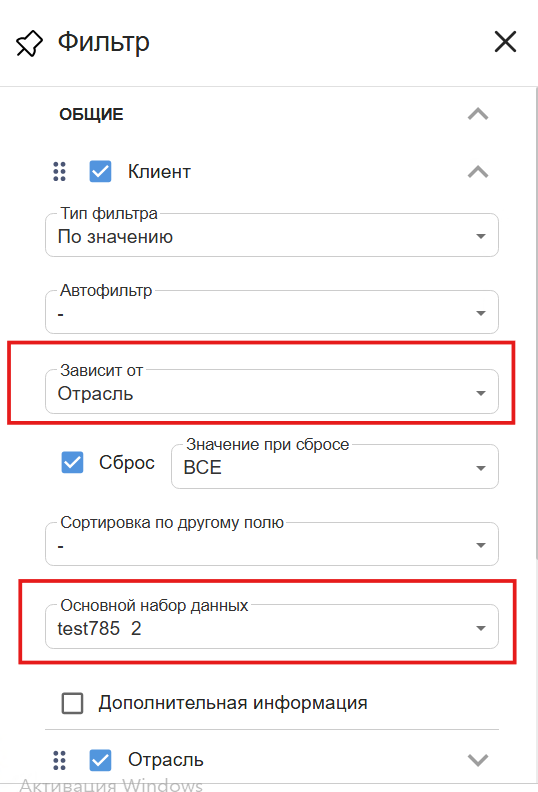Grab the drag handle next to Отрасль

click(x=60, y=760)
